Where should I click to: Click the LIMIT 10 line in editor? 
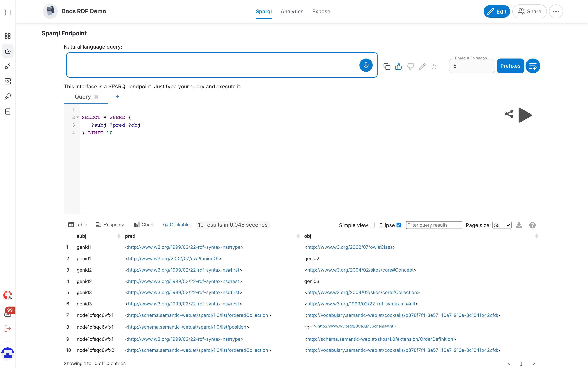pyautogui.click(x=97, y=133)
